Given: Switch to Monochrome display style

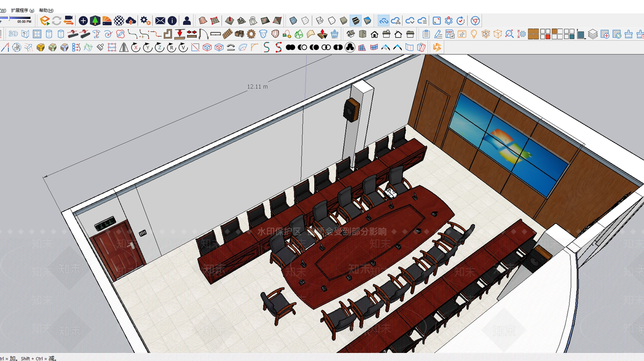Looking at the screenshot, I should coord(367,21).
